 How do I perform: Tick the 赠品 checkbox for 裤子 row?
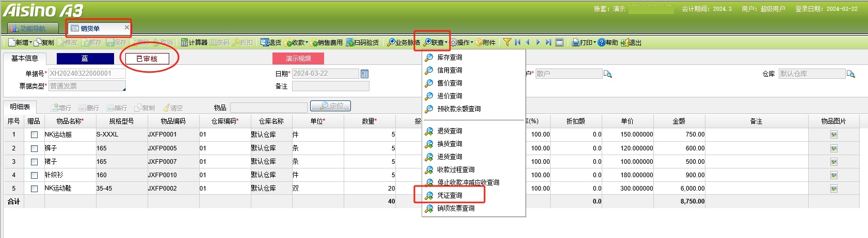point(34,148)
